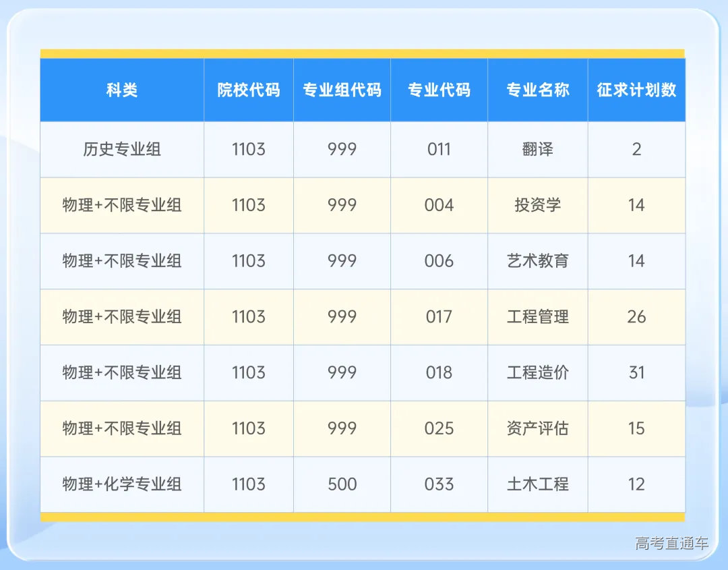The image size is (728, 570).
Task: Click the 投资学 major name cell
Action: [x=537, y=206]
